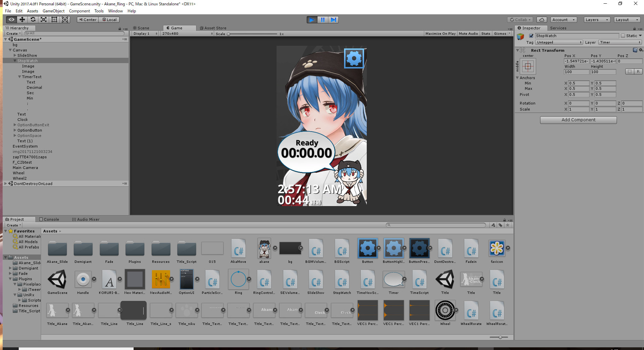The image size is (644, 350).
Task: Click the Pause playback button
Action: (323, 20)
